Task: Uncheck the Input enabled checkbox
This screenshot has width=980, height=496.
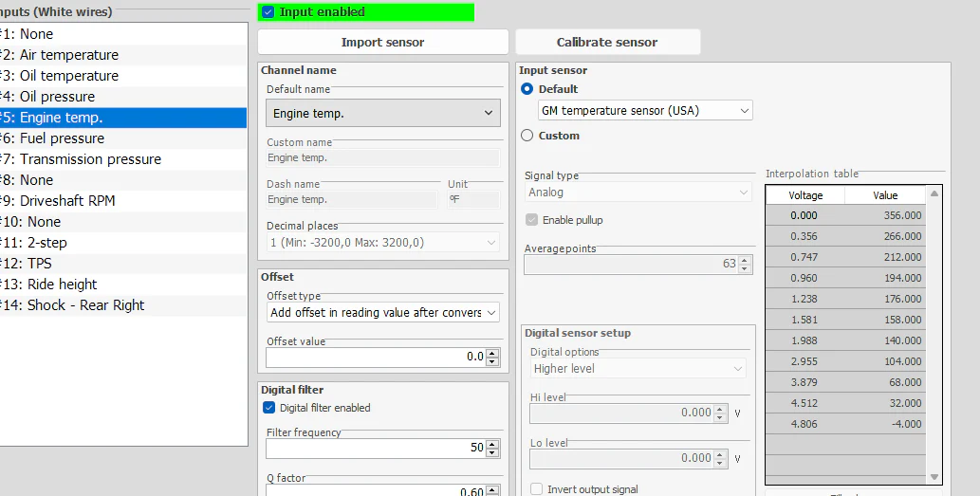Action: pyautogui.click(x=268, y=12)
